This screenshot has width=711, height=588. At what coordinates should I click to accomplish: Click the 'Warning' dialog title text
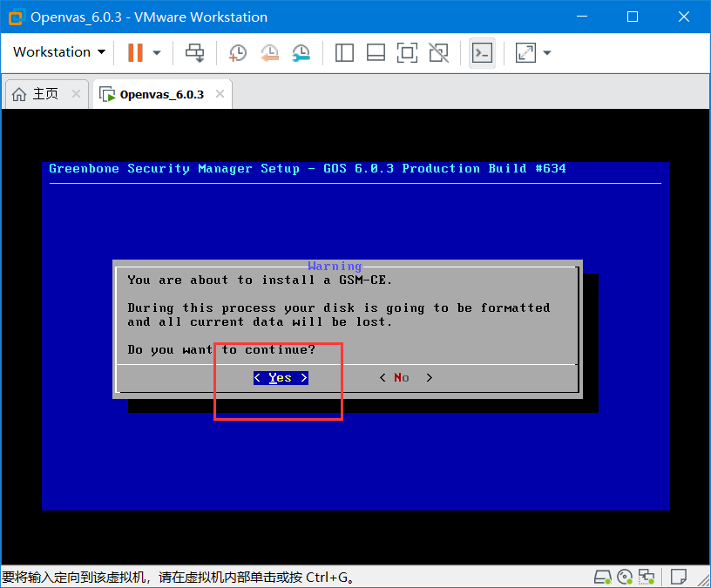click(x=335, y=266)
